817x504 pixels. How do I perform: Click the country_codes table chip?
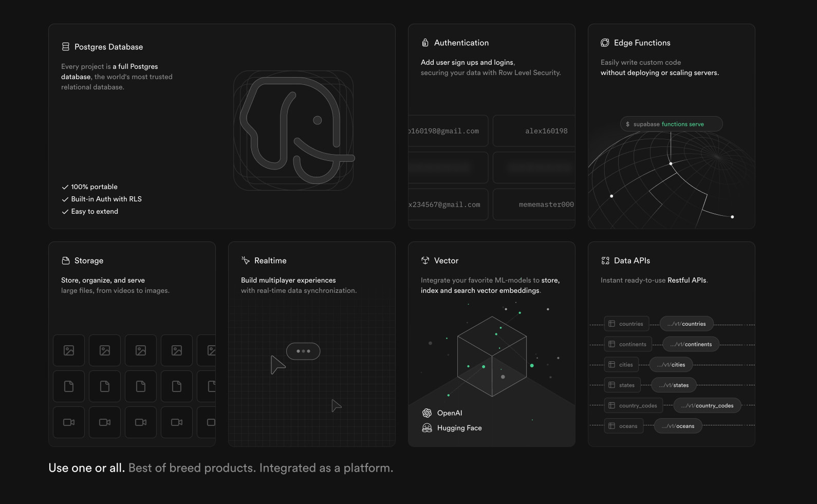(634, 405)
